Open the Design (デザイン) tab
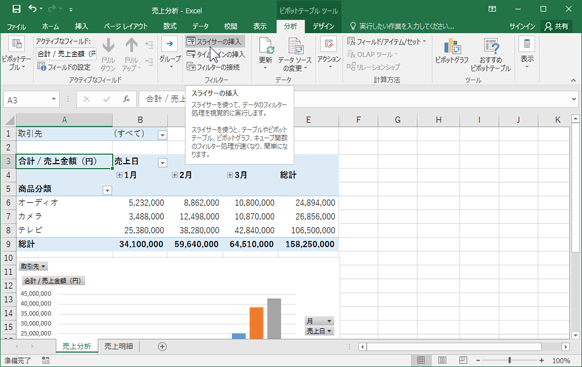This screenshot has width=582, height=367. pyautogui.click(x=323, y=26)
